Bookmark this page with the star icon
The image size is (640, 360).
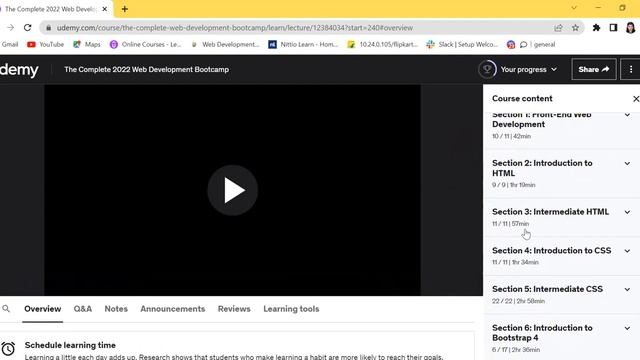(575, 28)
